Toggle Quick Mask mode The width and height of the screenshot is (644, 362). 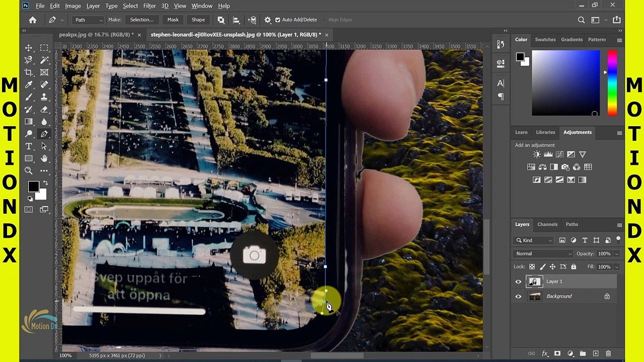pos(29,209)
